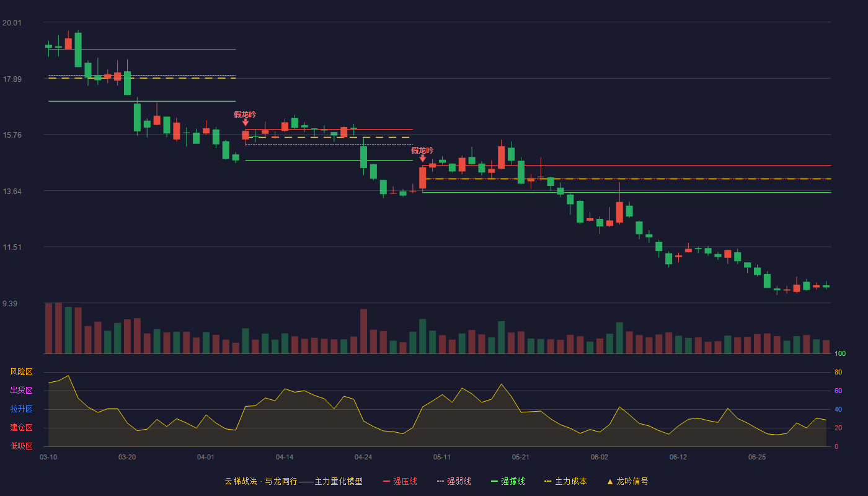Click the green 100 indicator axis value
Image resolution: width=868 pixels, height=496 pixels.
pyautogui.click(x=840, y=353)
